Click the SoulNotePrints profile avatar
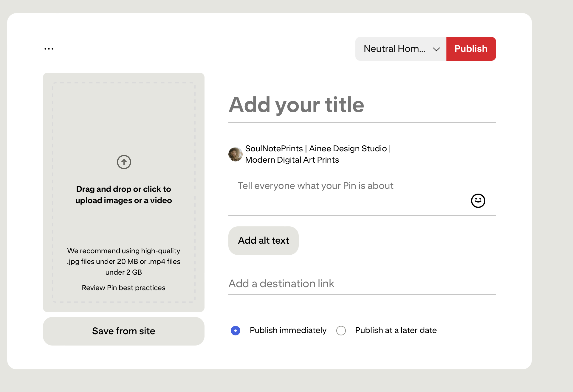Screen dimensions: 573x392 tap(236, 154)
